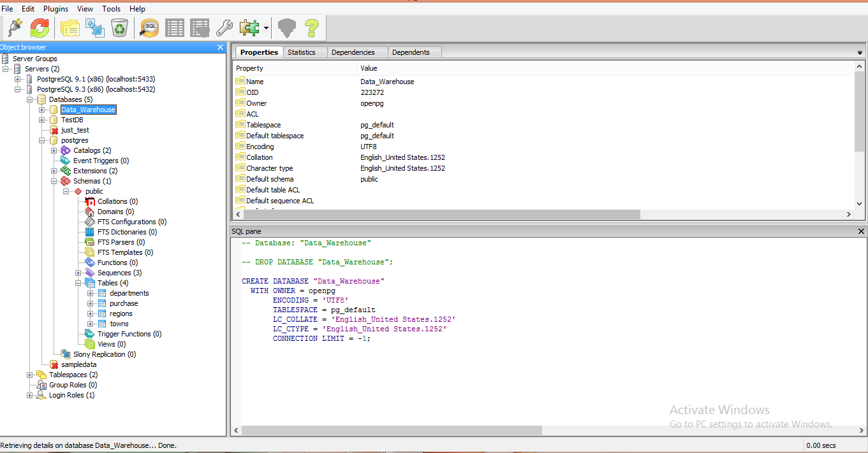
Task: Open the Maintenance wrench tool
Action: [224, 27]
